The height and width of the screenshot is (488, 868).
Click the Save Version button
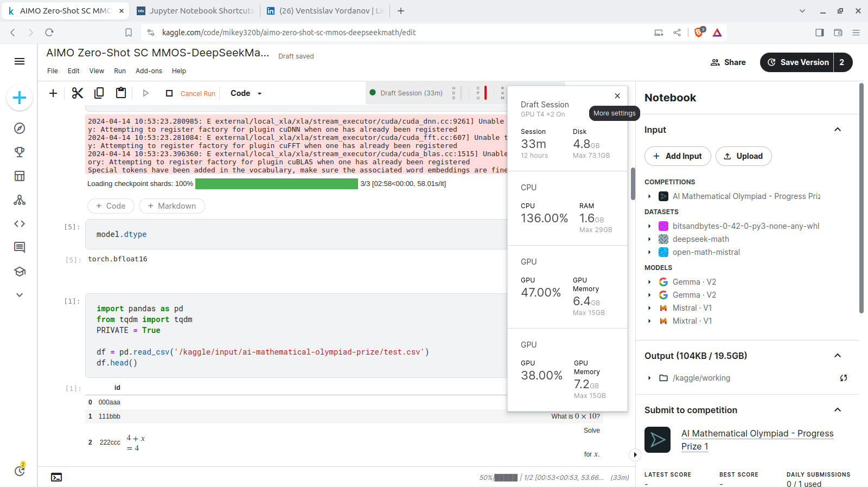click(797, 62)
